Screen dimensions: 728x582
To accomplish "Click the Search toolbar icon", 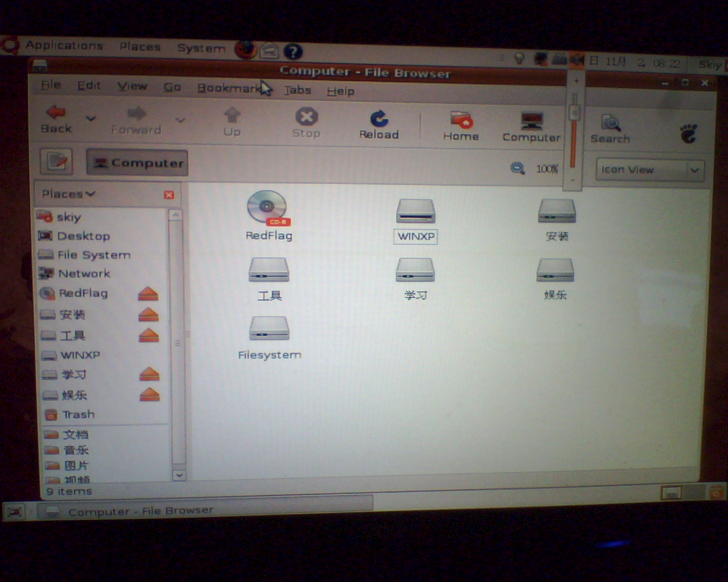I will click(610, 129).
